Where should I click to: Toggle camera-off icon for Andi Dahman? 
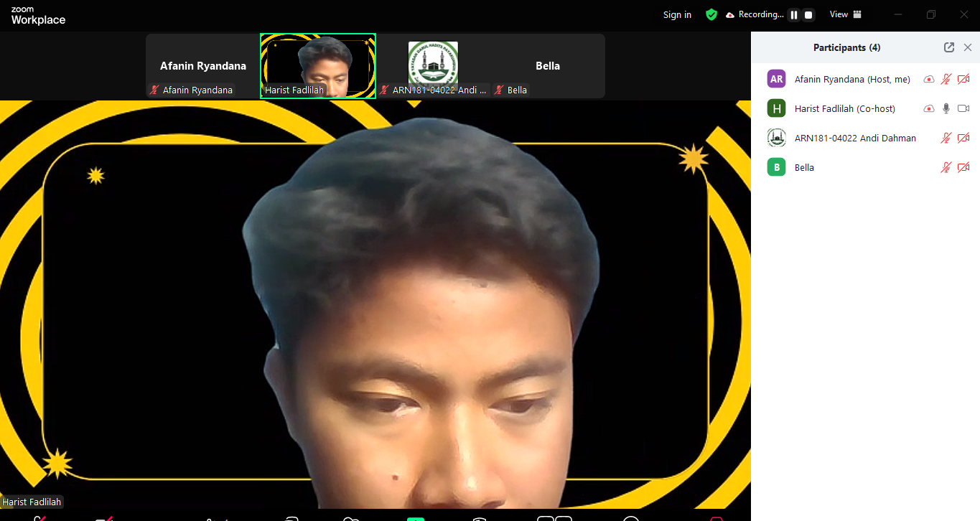pyautogui.click(x=963, y=138)
